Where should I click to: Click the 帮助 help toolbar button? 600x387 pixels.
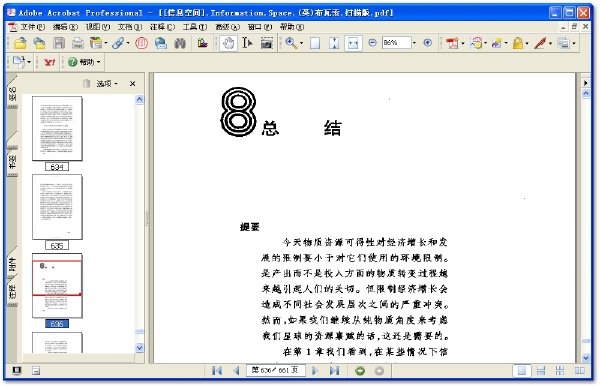[84, 62]
